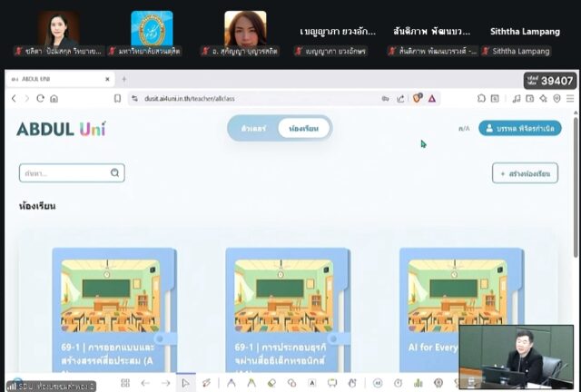Open the grid view icon in bottom toolbar

(125, 383)
